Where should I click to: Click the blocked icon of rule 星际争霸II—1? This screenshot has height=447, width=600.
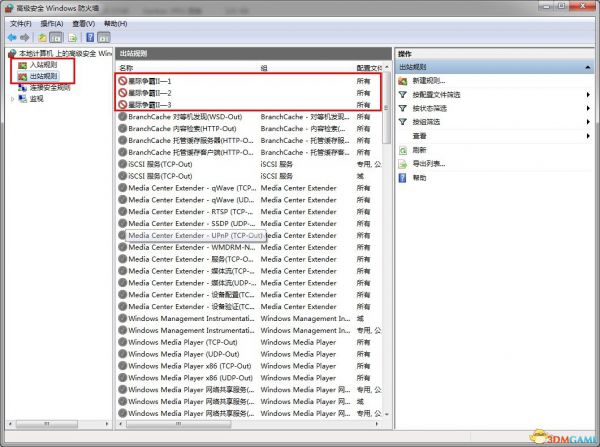123,80
